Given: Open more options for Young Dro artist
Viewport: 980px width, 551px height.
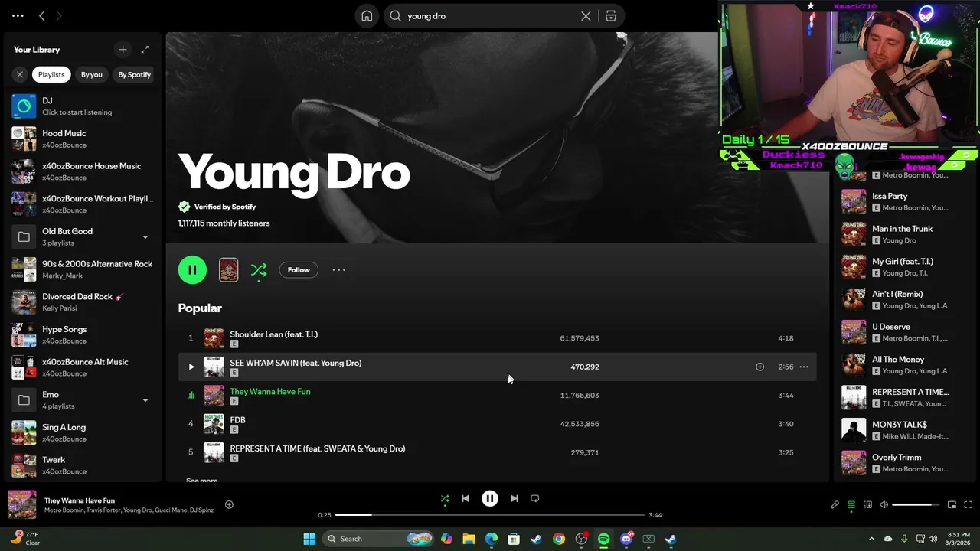Looking at the screenshot, I should point(338,270).
